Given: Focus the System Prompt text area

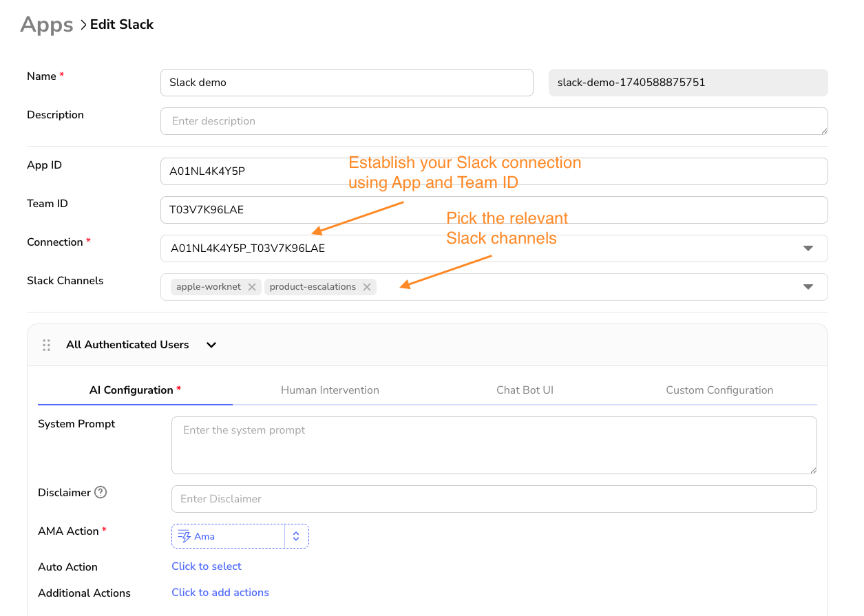Looking at the screenshot, I should pyautogui.click(x=494, y=445).
